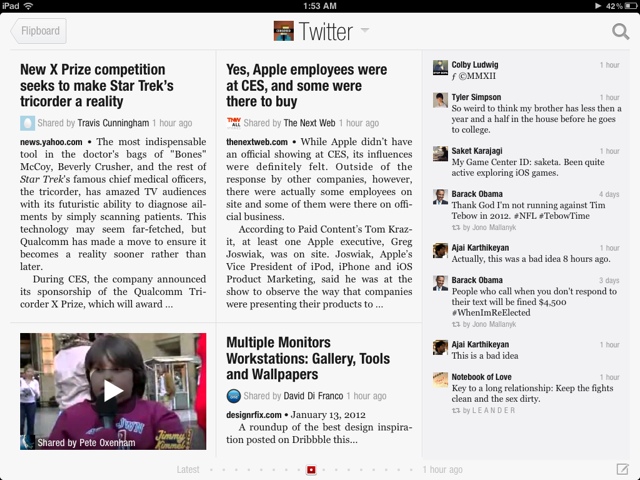The height and width of the screenshot is (480, 640).
Task: Open the avatar beside the Tim Tebow tweet
Action: pos(440,197)
